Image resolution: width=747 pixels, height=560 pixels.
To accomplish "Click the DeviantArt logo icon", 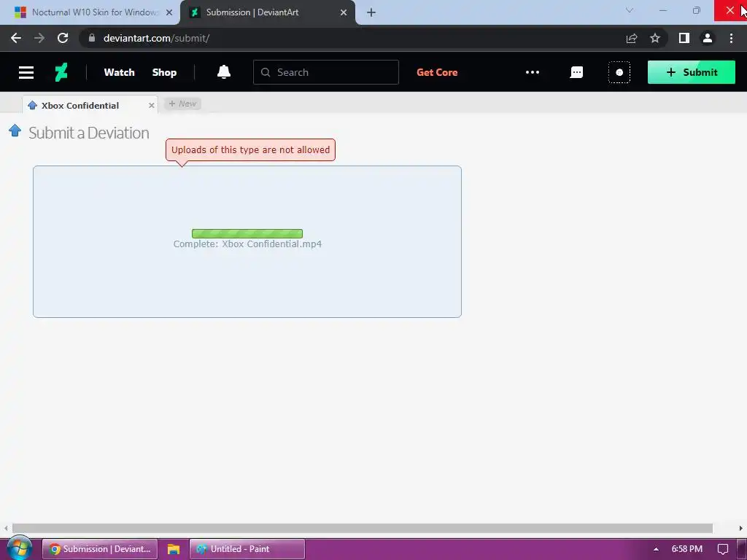I will pos(61,72).
